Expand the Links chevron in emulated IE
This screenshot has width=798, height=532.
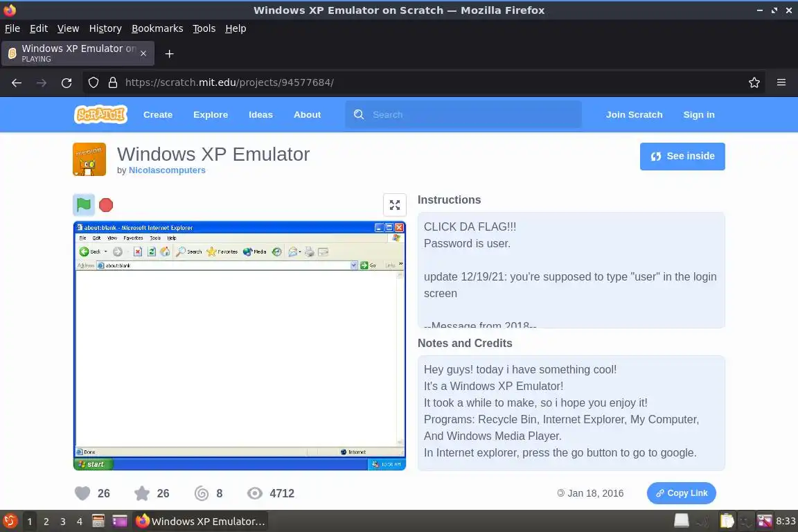[400, 265]
